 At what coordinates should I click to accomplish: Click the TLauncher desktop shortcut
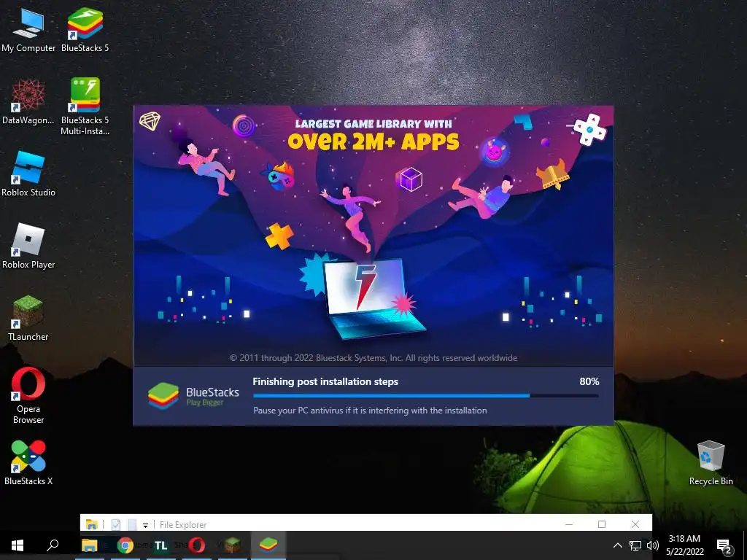coord(28,318)
